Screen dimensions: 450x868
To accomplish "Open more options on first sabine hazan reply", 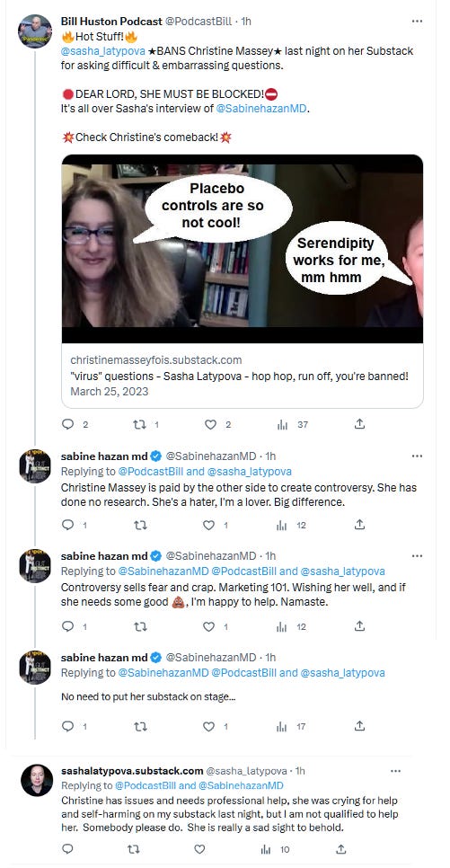I will (x=418, y=456).
